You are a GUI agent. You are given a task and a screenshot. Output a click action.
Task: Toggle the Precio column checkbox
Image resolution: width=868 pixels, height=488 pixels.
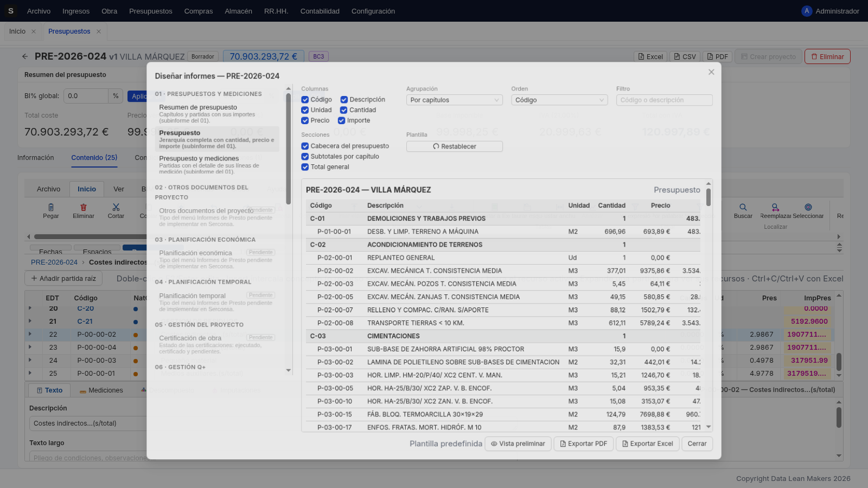tap(305, 120)
